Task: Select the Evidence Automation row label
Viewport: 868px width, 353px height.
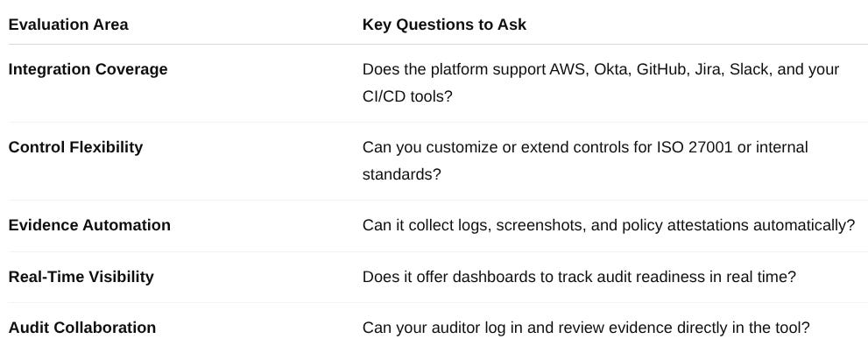Action: point(89,226)
